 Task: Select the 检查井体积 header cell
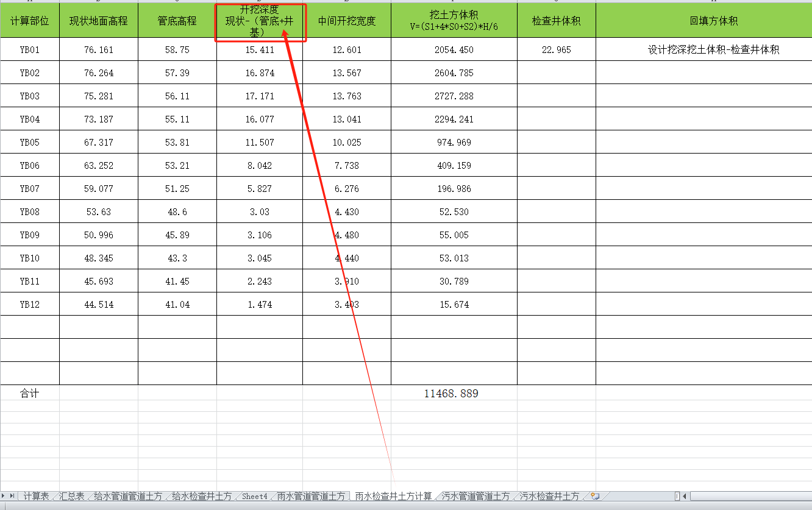click(x=557, y=21)
